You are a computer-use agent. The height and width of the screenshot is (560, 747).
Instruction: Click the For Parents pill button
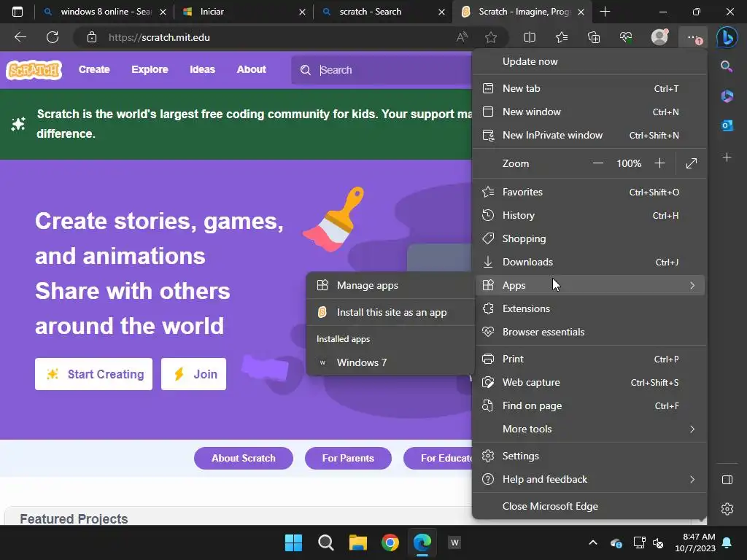pyautogui.click(x=348, y=458)
